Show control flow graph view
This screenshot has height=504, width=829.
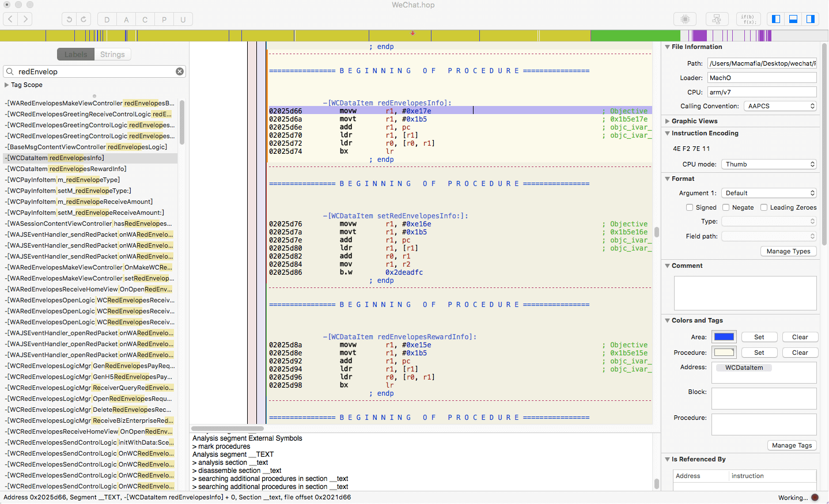coord(717,19)
